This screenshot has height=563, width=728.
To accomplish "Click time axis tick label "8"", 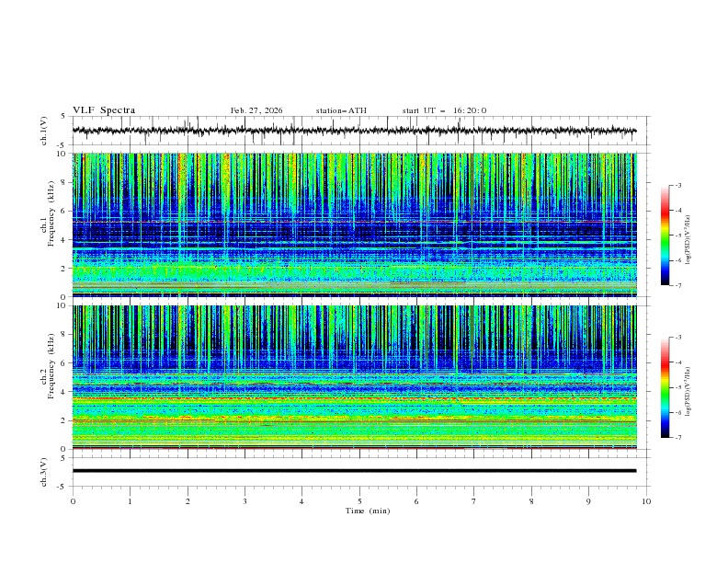I will [531, 501].
